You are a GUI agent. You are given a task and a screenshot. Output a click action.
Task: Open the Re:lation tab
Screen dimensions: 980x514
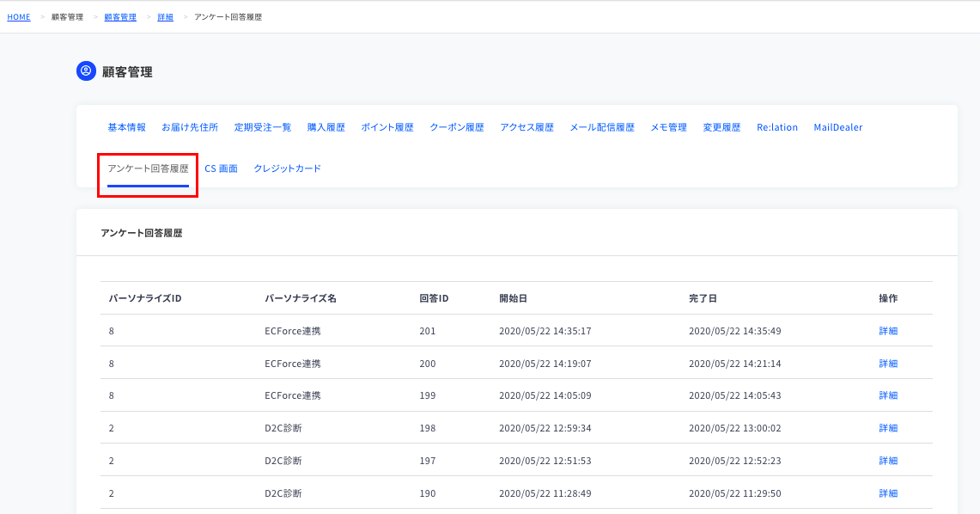[x=777, y=127]
